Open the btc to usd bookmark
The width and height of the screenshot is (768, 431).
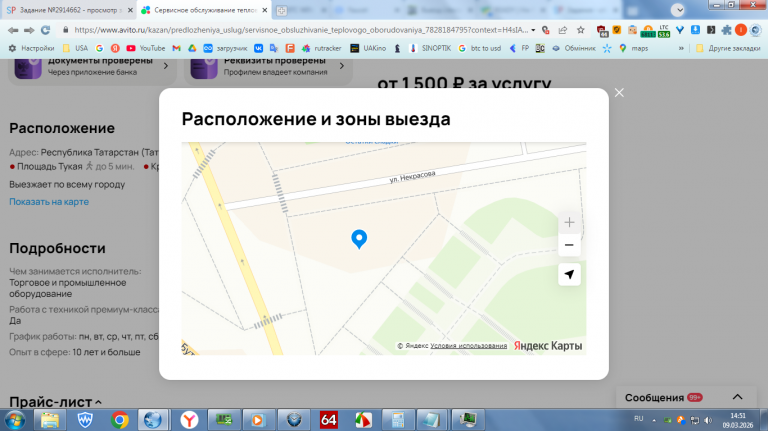(480, 48)
